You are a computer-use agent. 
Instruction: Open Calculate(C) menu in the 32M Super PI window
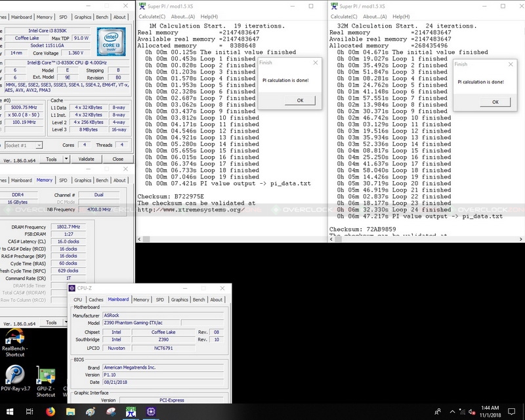[x=344, y=16]
